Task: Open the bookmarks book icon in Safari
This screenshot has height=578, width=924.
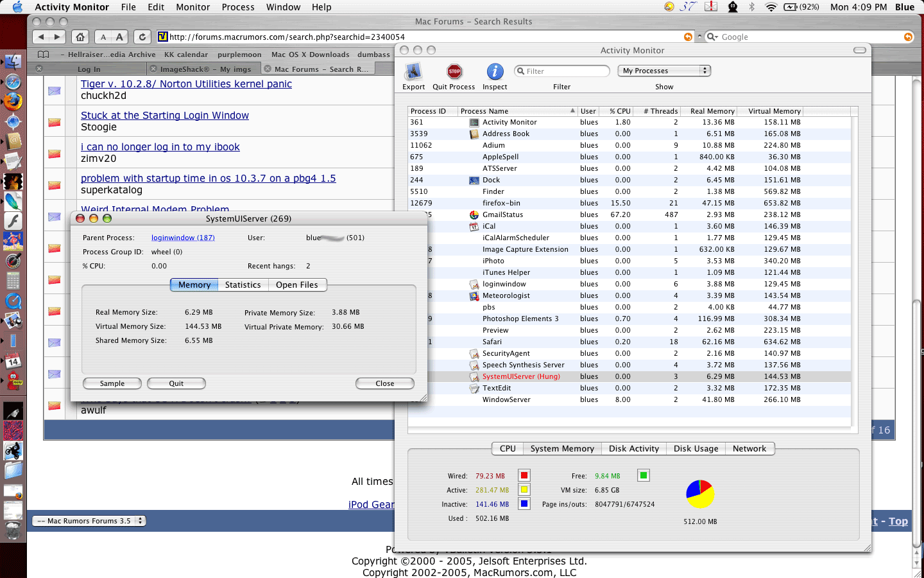Action: pyautogui.click(x=44, y=55)
